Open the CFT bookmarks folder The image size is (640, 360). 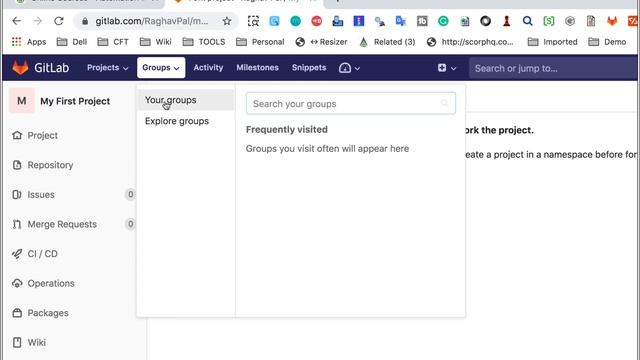[x=113, y=42]
